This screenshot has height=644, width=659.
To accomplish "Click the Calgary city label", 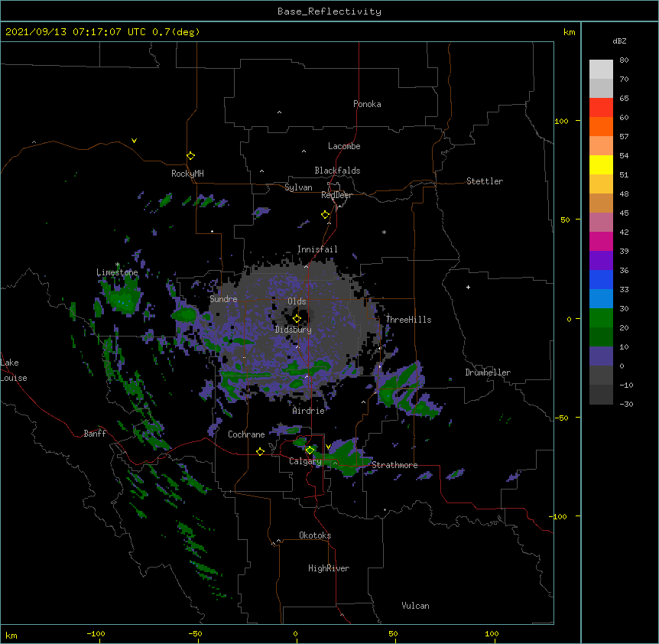I will coord(305,461).
